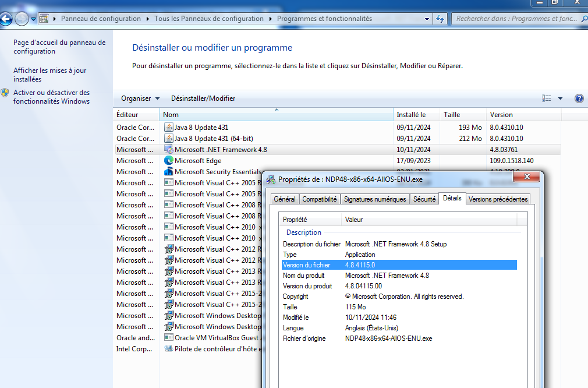This screenshot has width=588, height=388.
Task: Select Pilote de contrôleur d'hôte icon
Action: click(x=169, y=348)
